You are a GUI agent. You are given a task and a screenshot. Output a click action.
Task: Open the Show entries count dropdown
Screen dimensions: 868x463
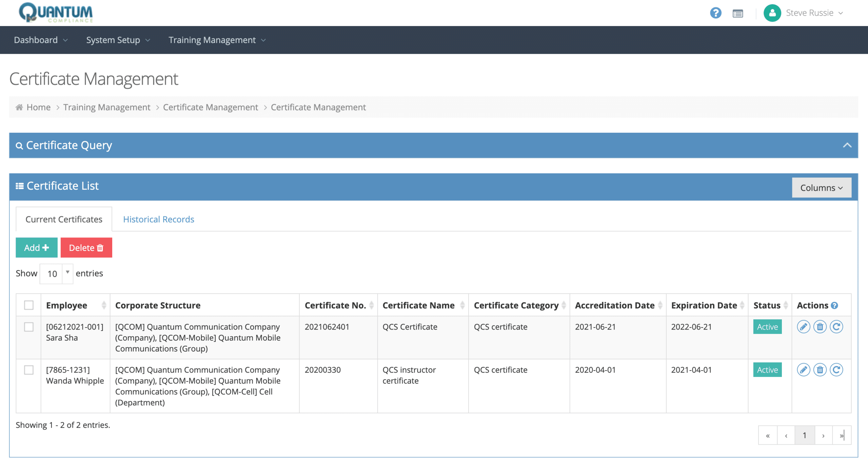click(x=56, y=274)
